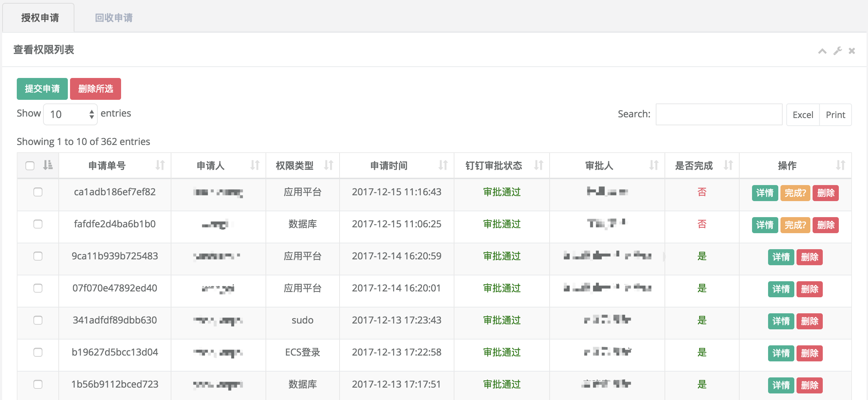The image size is (868, 400).
Task: Delete row 1b56b9112bced723 via 删除
Action: (x=810, y=385)
